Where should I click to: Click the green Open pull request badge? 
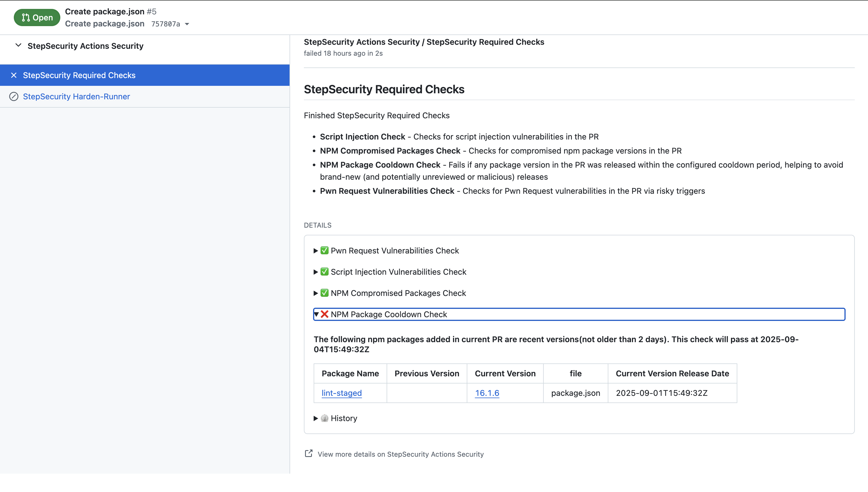37,18
